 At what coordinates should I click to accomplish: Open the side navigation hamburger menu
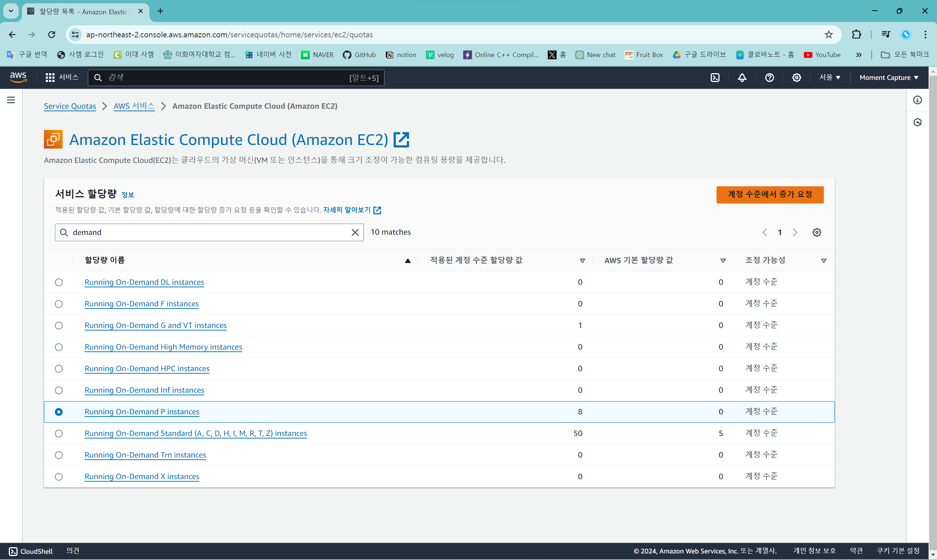11,100
